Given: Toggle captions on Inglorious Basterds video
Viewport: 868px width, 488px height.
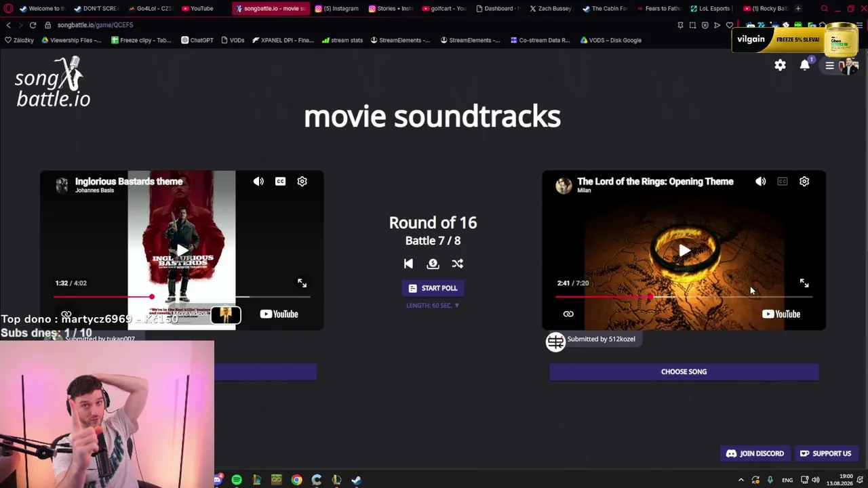Looking at the screenshot, I should [x=280, y=182].
